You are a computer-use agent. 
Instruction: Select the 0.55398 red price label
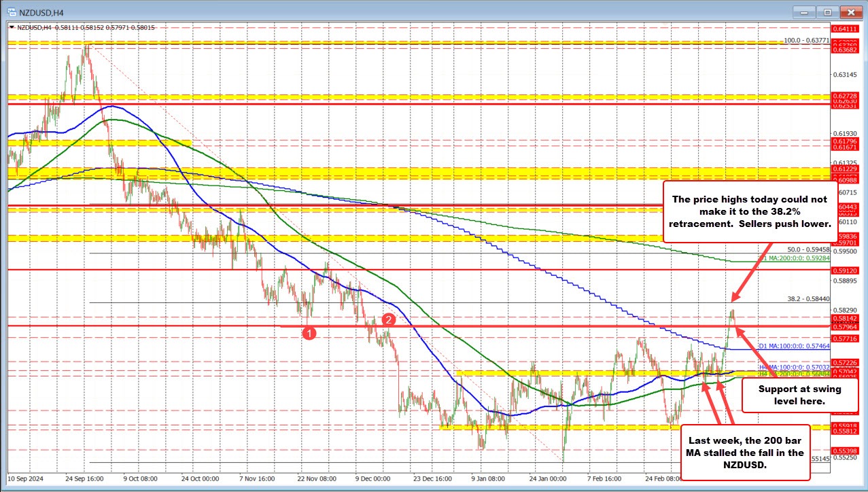click(x=846, y=451)
